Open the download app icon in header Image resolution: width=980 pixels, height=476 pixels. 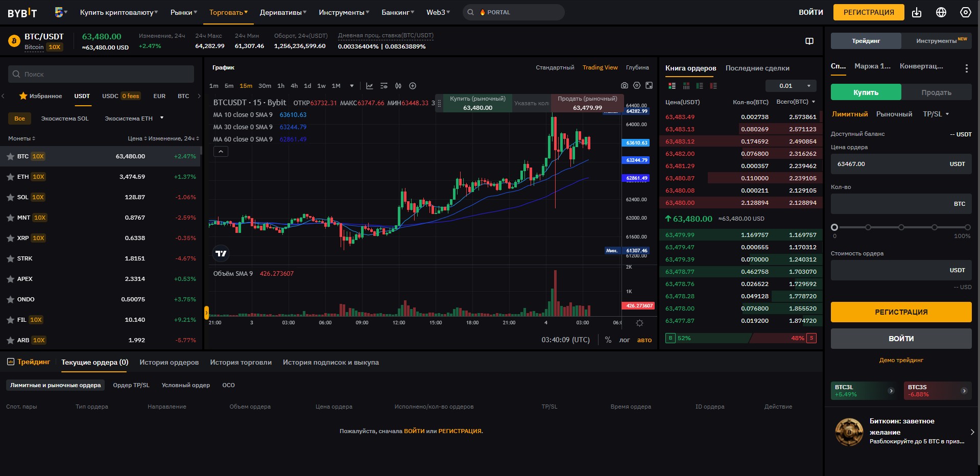[x=917, y=12]
